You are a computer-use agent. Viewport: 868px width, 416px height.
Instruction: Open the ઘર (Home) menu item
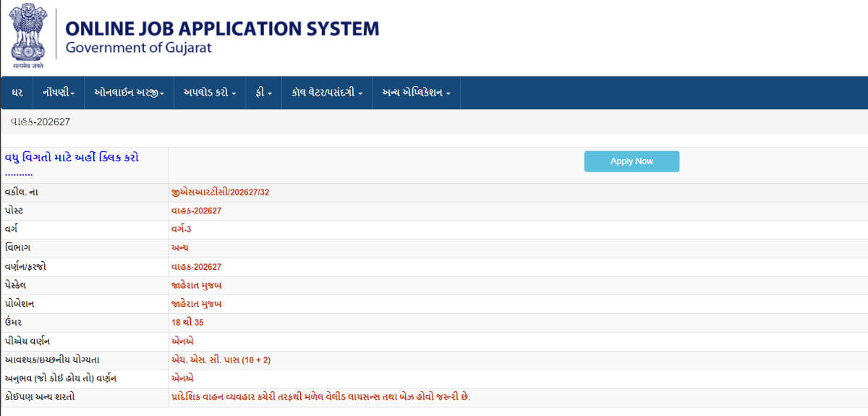(x=17, y=93)
